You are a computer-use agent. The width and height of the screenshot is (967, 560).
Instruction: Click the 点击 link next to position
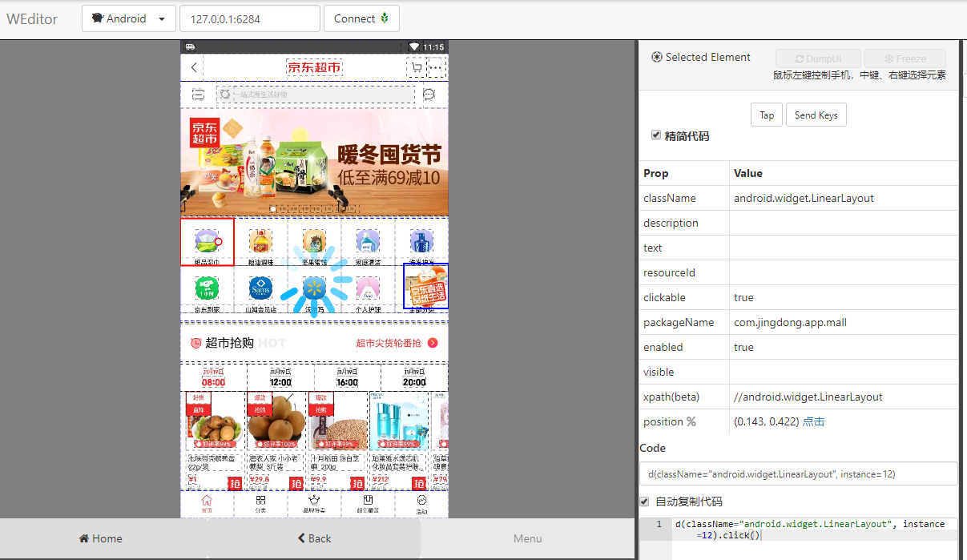[812, 421]
